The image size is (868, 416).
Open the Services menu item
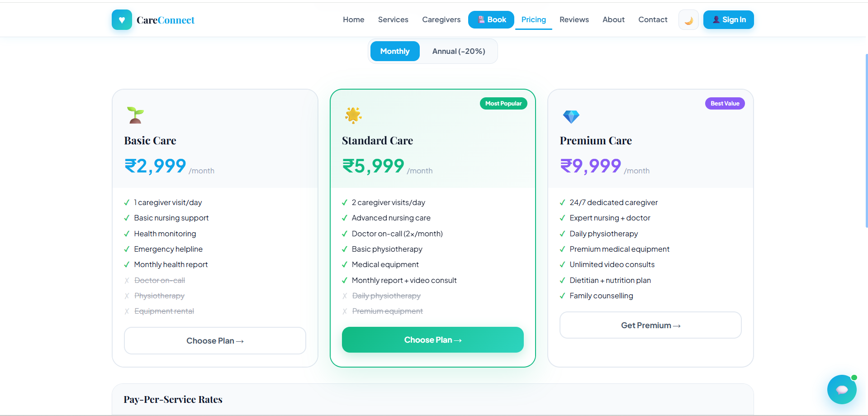pyautogui.click(x=393, y=19)
